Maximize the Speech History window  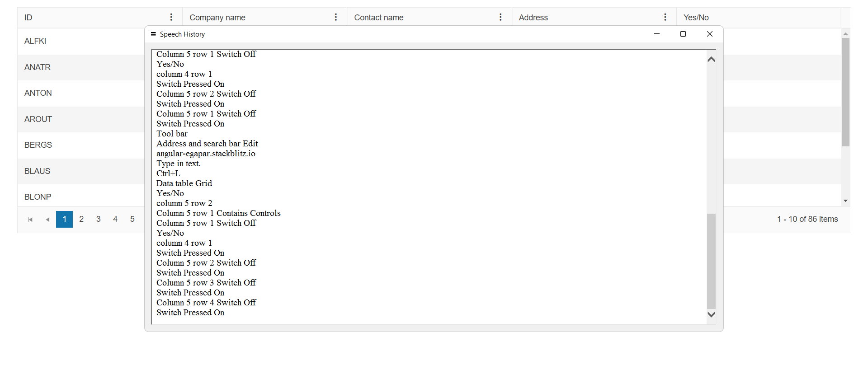pos(683,34)
